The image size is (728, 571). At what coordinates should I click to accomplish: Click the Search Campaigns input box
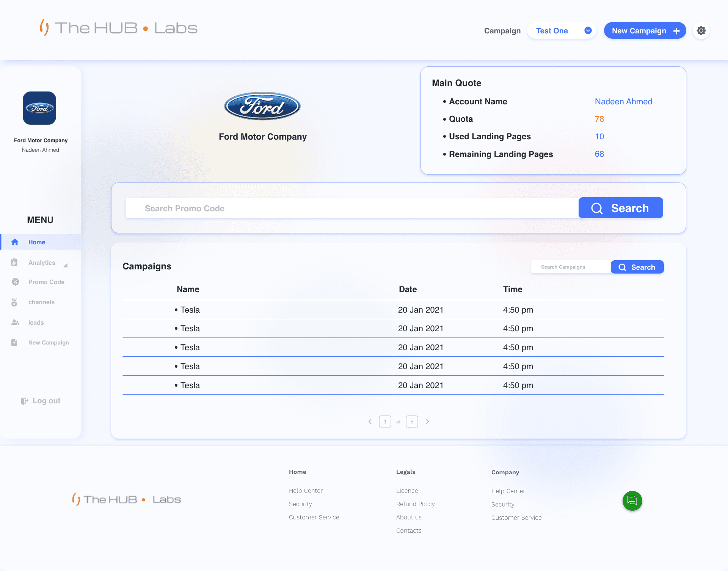(571, 267)
